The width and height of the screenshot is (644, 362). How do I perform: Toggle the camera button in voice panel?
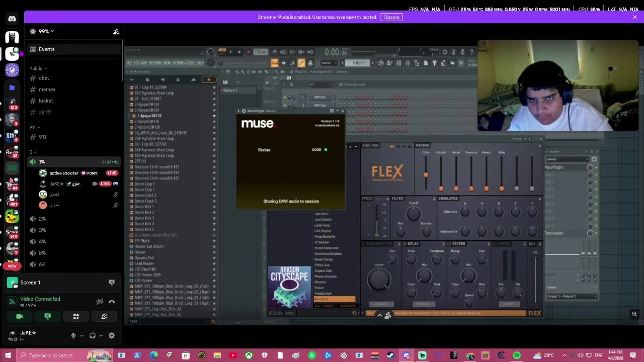click(x=19, y=316)
